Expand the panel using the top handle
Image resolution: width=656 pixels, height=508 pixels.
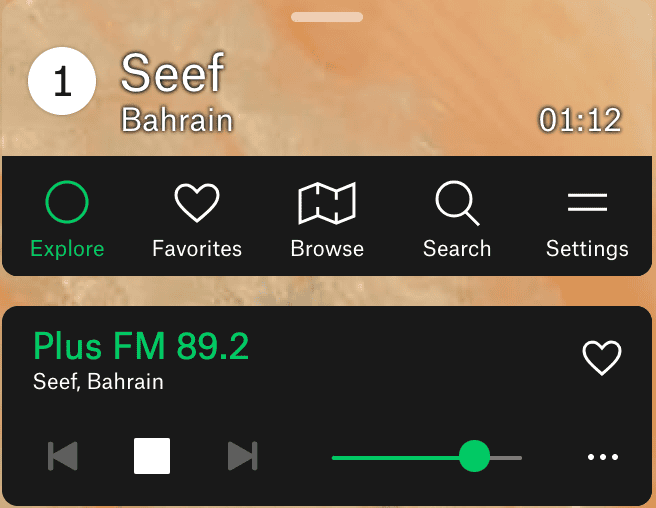[327, 17]
